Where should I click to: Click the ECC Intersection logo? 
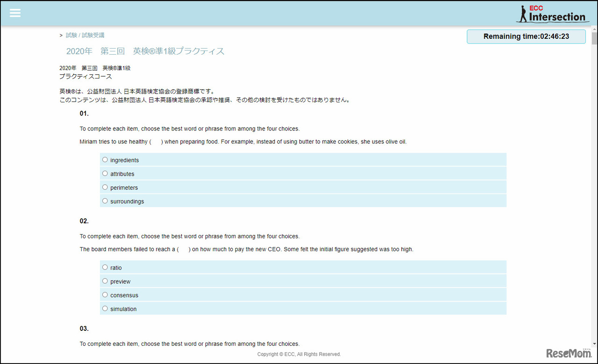[x=553, y=14]
